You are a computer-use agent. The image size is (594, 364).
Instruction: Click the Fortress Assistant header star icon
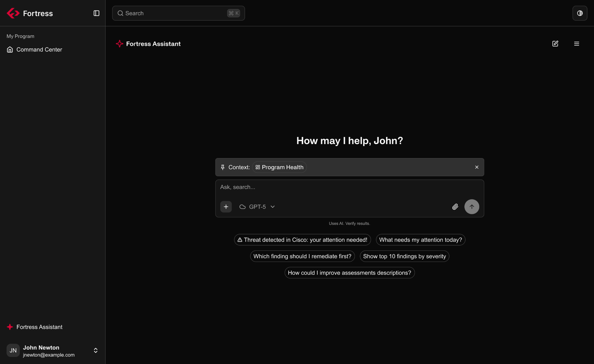(x=119, y=44)
